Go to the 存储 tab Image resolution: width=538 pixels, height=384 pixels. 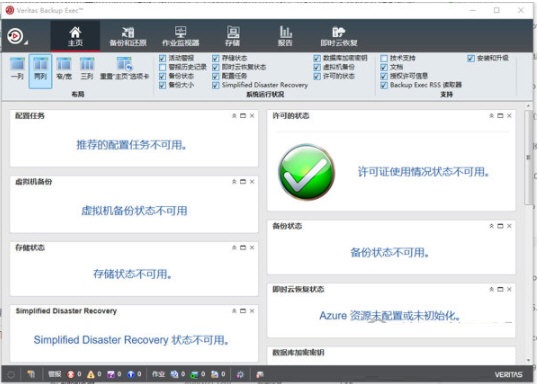(233, 36)
